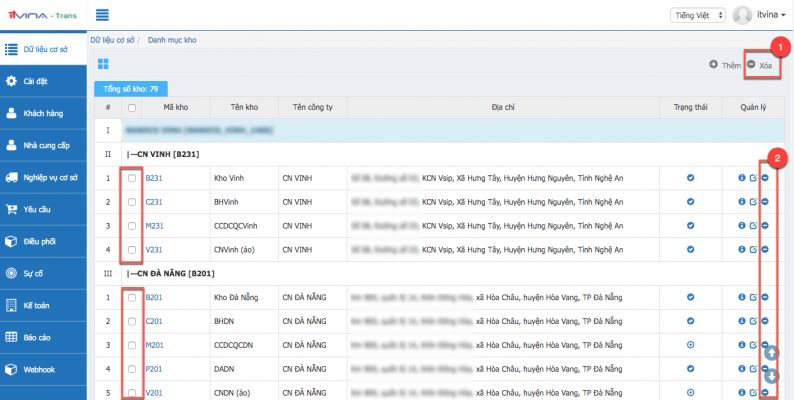Click info icon for warehouse B231 row
This screenshot has height=400, width=794.
741,178
